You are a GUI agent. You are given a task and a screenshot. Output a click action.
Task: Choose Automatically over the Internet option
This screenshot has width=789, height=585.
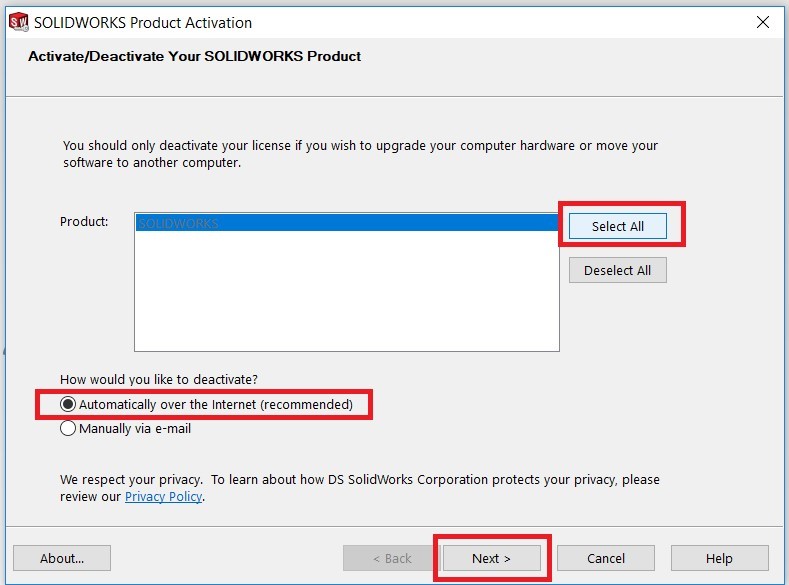pos(207,404)
